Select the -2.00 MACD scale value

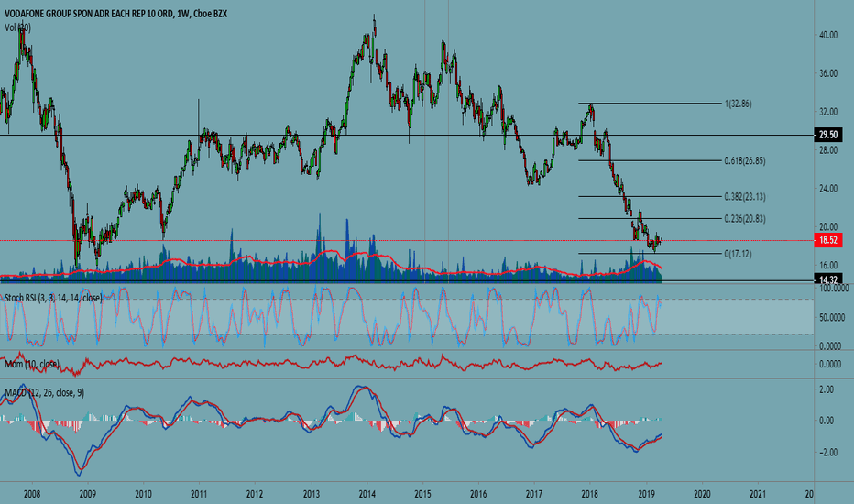coord(827,453)
